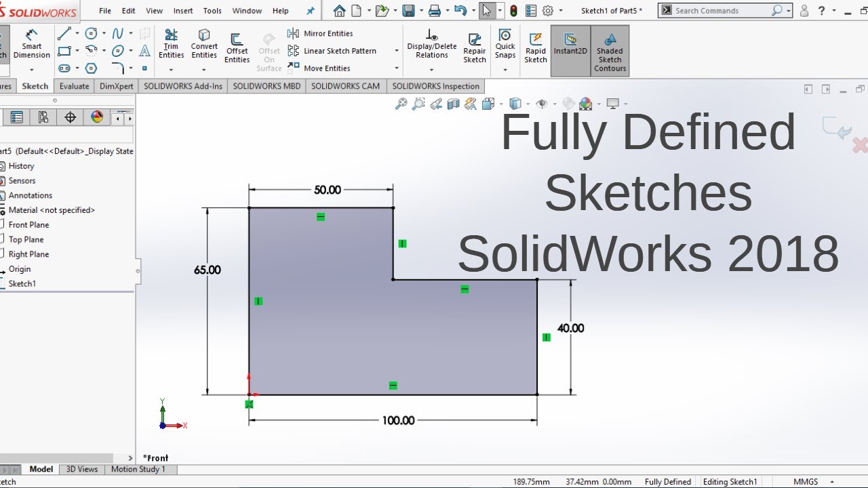Select the Circle sketch tool

[x=91, y=33]
